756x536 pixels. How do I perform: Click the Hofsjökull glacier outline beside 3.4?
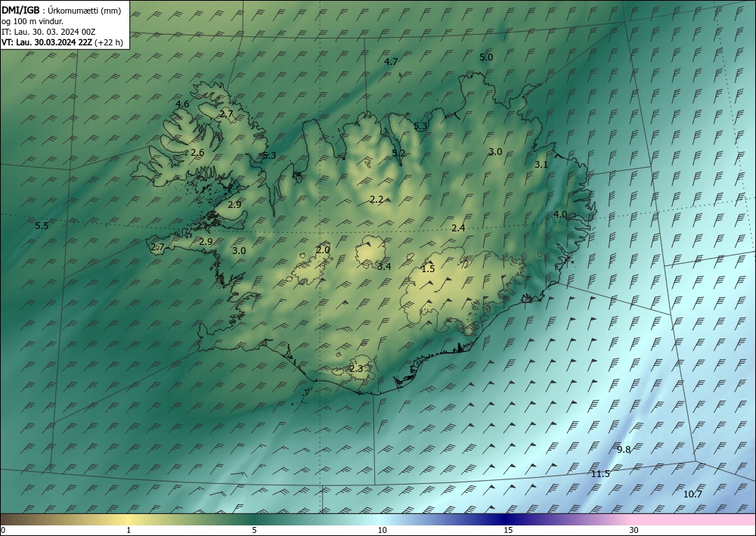coord(370,252)
